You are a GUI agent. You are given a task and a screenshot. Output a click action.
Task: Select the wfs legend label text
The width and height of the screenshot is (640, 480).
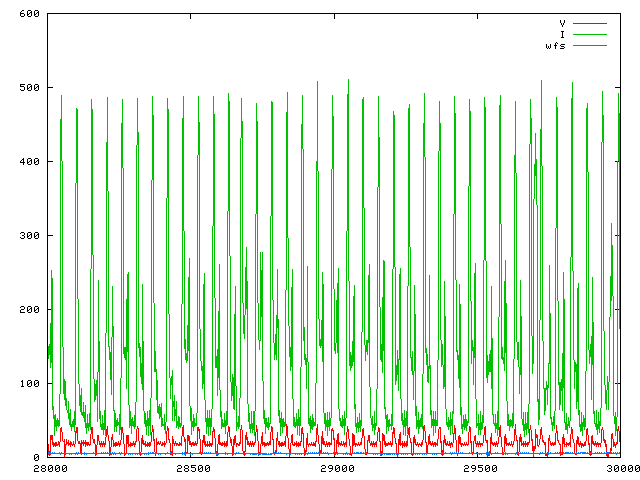(x=555, y=46)
